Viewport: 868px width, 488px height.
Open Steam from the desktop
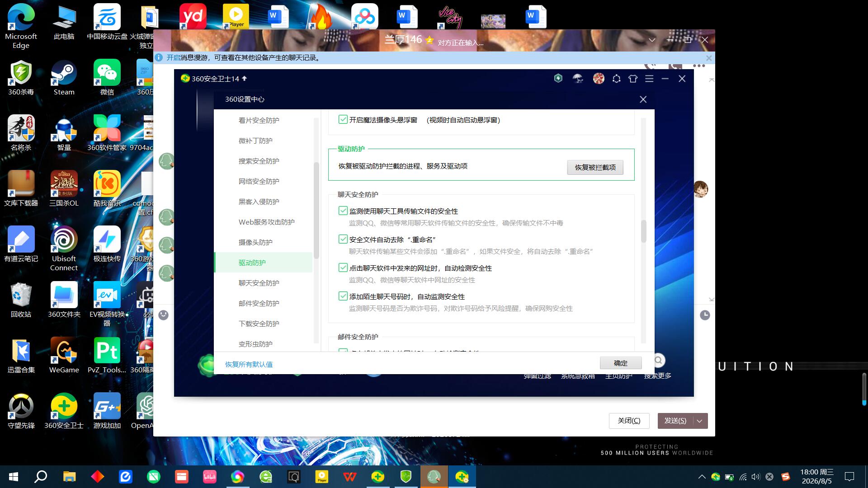[64, 78]
